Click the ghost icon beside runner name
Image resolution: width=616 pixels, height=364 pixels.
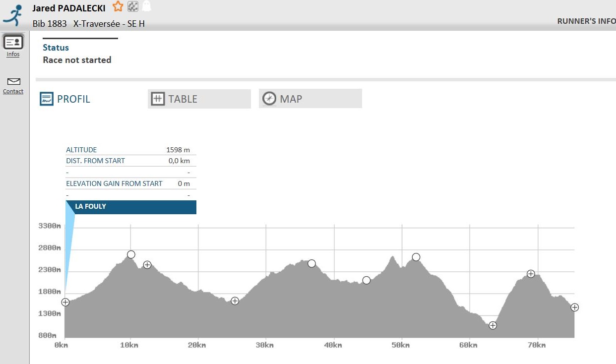146,6
